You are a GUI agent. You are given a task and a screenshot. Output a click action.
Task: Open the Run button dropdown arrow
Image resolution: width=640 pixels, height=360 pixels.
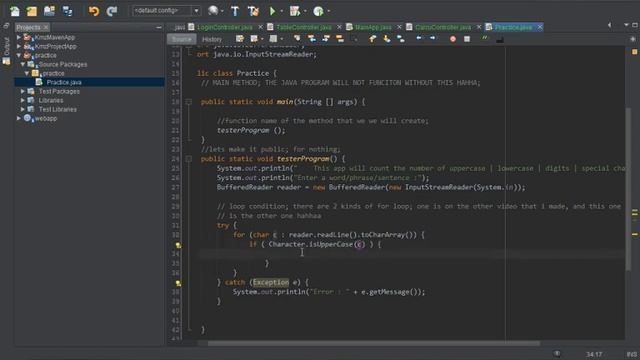coord(281,11)
